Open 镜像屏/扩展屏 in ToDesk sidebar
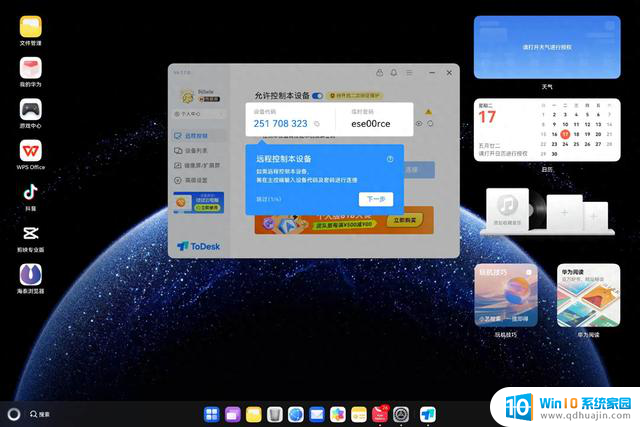 199,165
